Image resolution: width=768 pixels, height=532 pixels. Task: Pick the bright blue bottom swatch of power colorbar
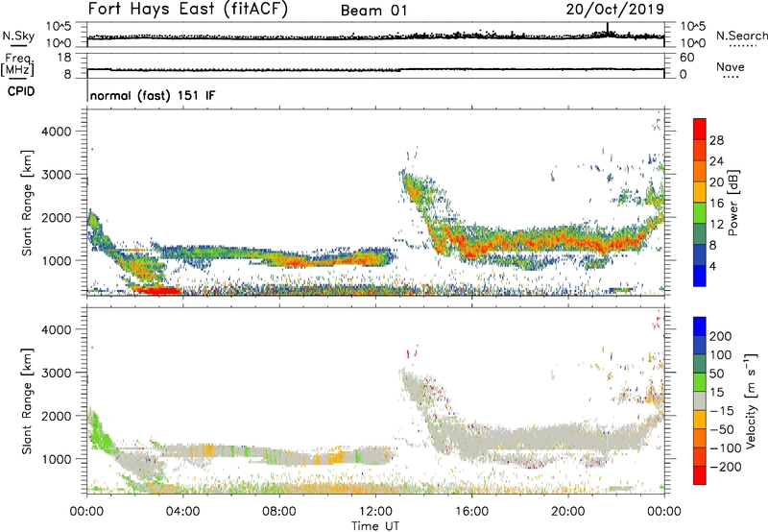click(x=700, y=276)
